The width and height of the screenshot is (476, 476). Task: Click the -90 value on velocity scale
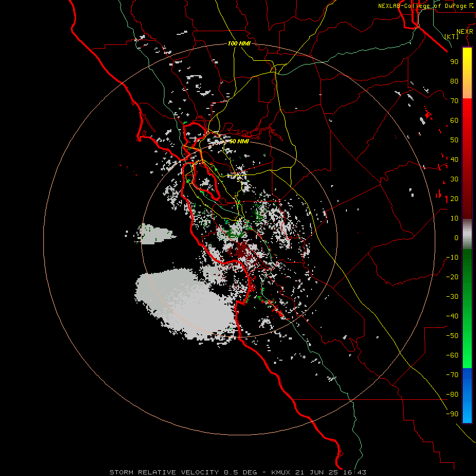point(452,414)
